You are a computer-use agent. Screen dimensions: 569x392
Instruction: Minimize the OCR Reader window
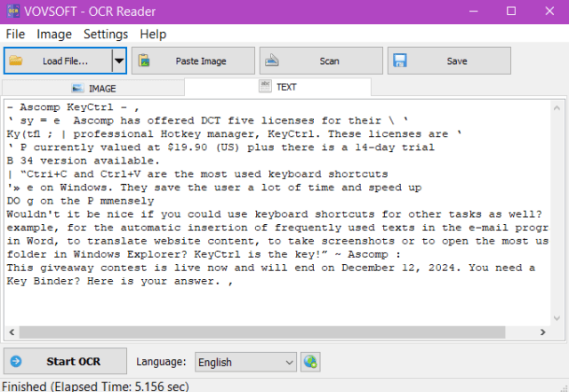tap(473, 12)
